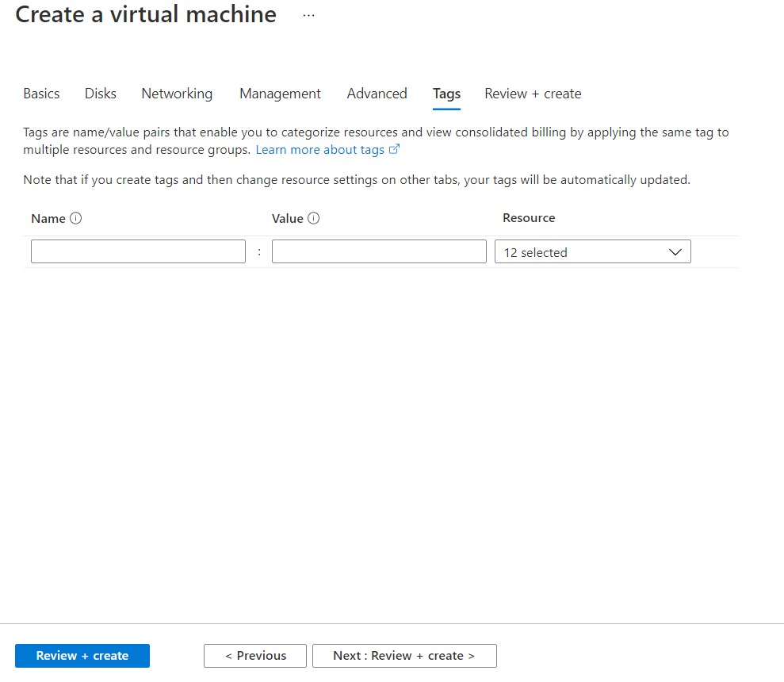The width and height of the screenshot is (784, 682).
Task: Click the chevron arrow in Resource dropdown
Action: [x=675, y=252]
